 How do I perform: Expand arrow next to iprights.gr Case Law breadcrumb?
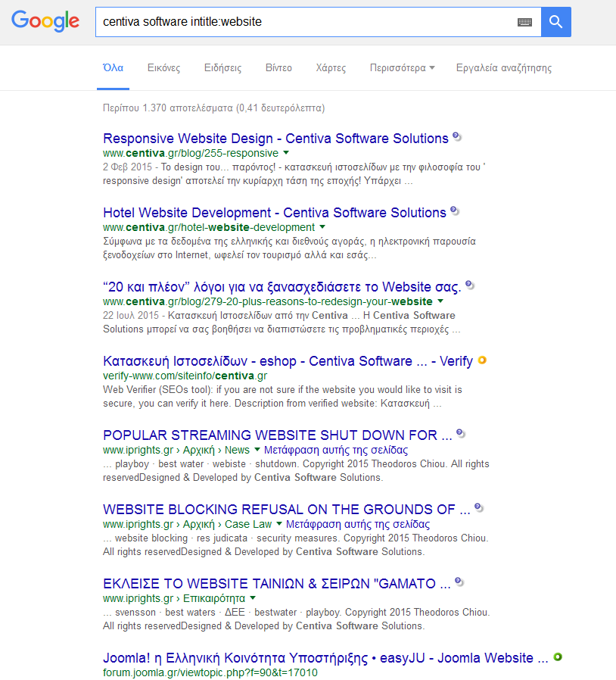click(x=279, y=523)
